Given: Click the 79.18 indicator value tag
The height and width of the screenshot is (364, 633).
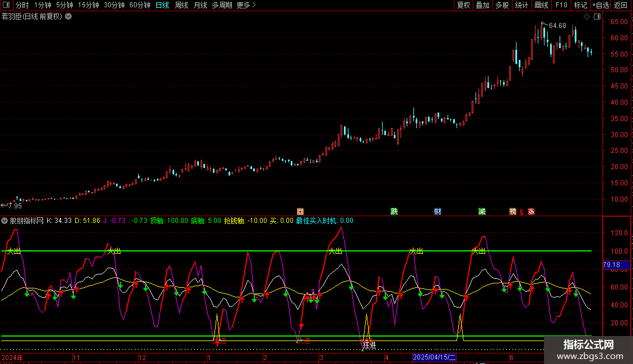Looking at the screenshot, I should 616,265.
